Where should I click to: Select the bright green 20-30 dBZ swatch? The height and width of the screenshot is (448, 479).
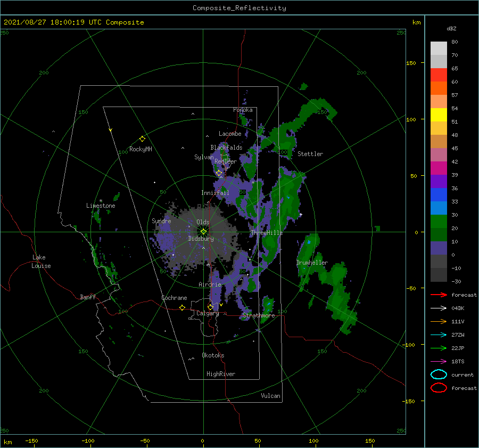click(439, 222)
